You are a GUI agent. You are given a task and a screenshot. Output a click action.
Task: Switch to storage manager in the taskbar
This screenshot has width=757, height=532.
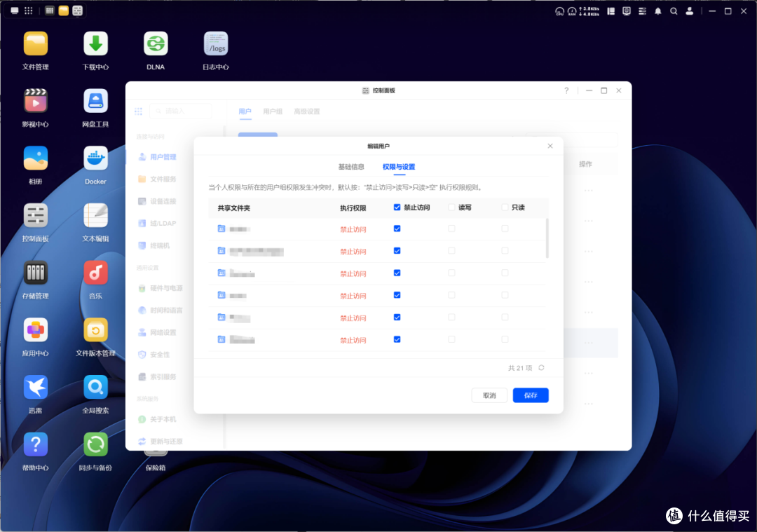click(49, 11)
